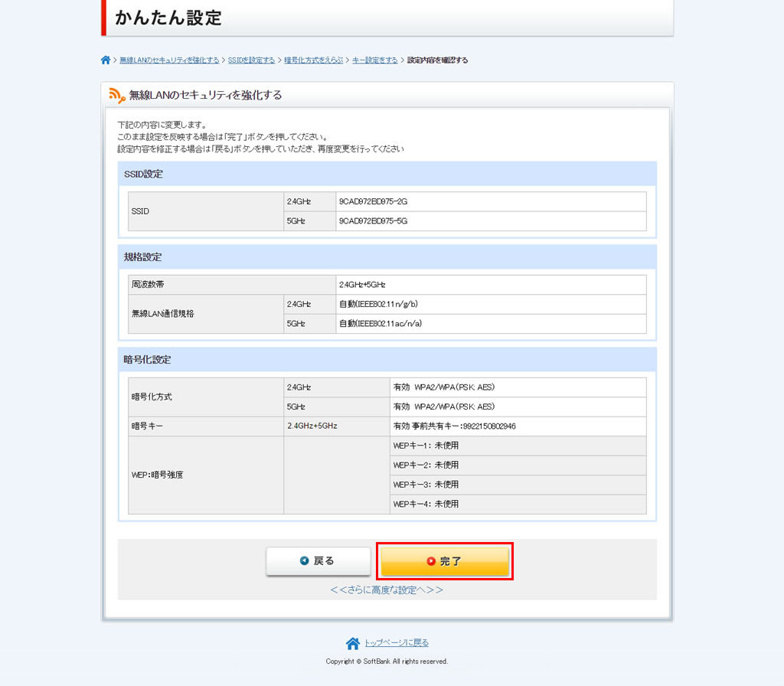Click the かんたん設定 page title
The height and width of the screenshot is (686, 784).
tap(168, 18)
